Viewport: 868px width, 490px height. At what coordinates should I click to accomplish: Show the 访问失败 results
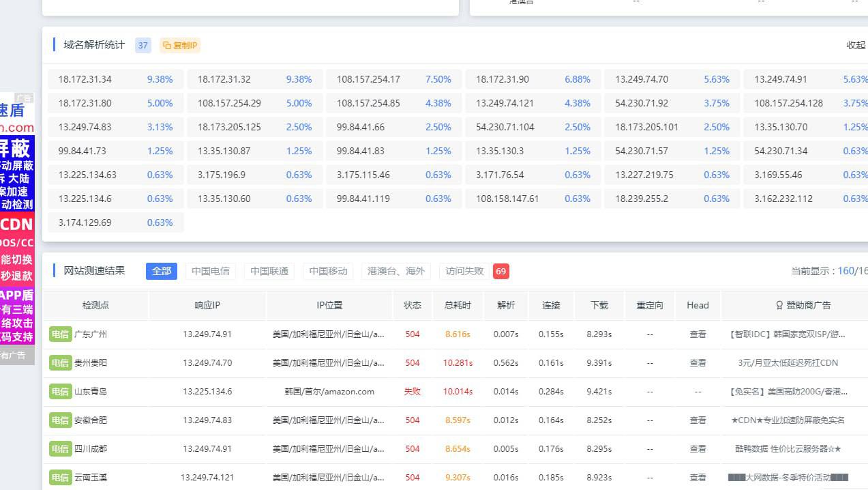pyautogui.click(x=464, y=271)
